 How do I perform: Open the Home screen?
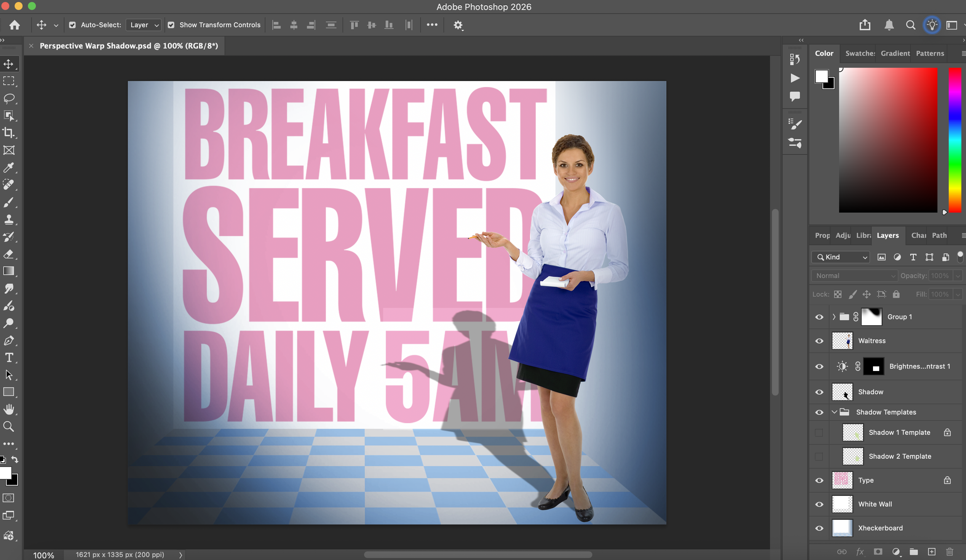tap(15, 25)
